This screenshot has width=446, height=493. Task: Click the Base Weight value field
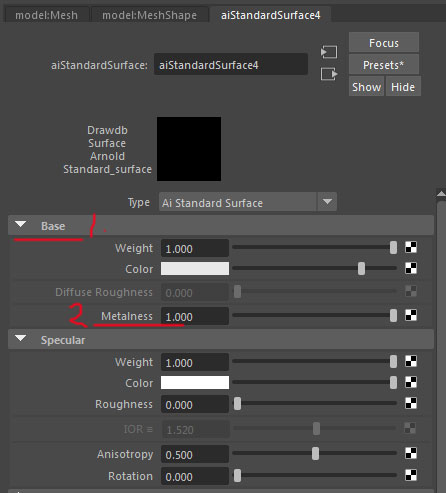[195, 248]
